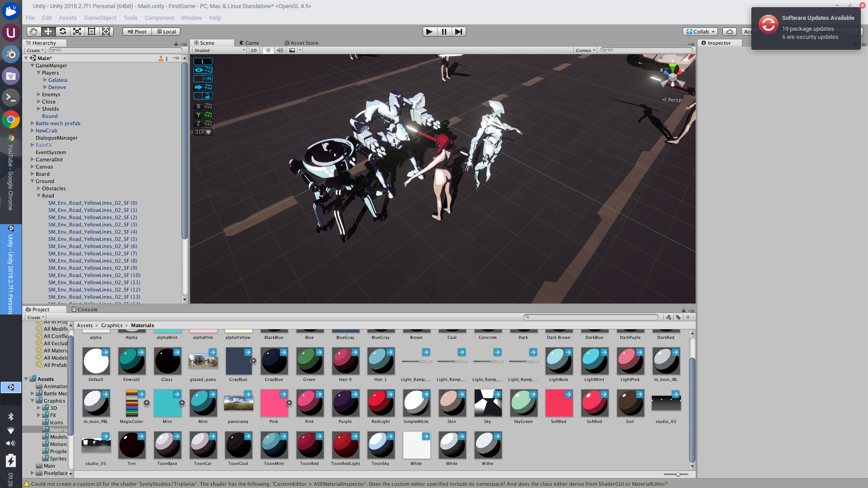Screen dimensions: 868x488
Task: Open Google Chrome from the dock
Action: tap(10, 120)
